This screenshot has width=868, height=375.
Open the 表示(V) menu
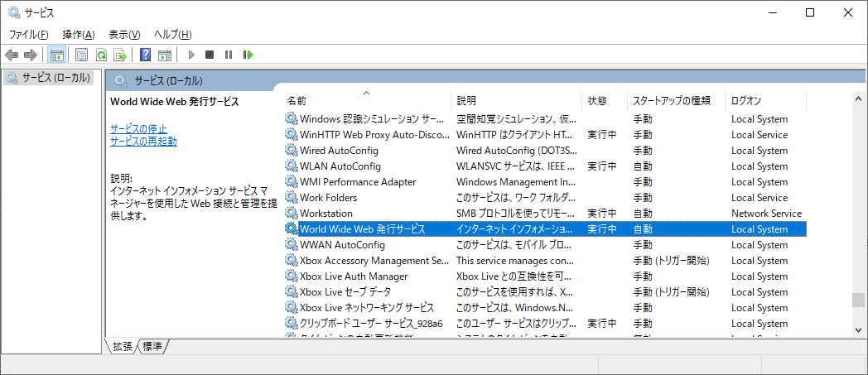tap(124, 34)
